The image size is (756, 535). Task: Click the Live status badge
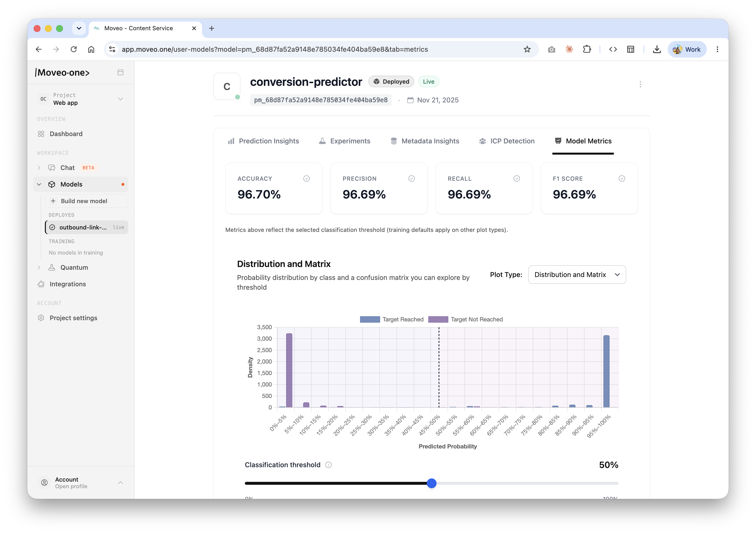428,82
